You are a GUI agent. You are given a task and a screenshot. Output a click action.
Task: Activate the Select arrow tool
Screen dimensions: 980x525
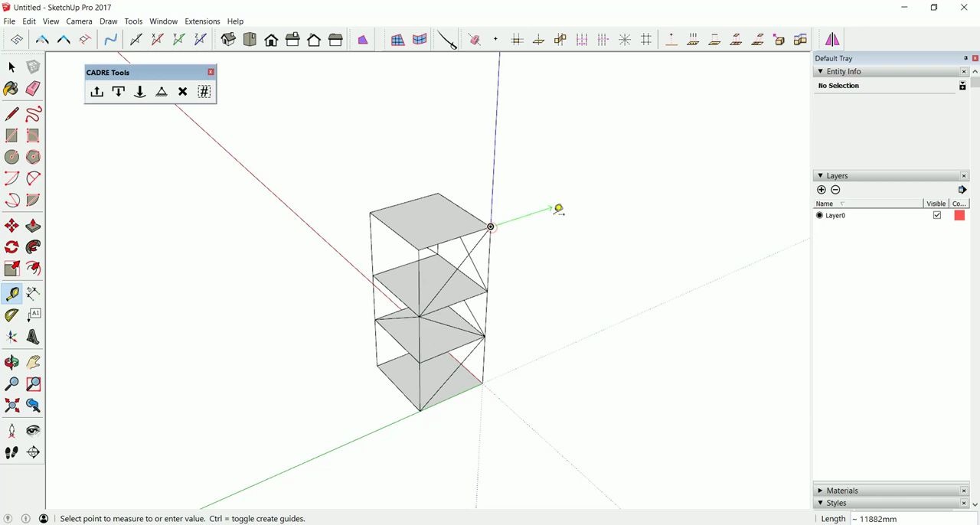(11, 67)
